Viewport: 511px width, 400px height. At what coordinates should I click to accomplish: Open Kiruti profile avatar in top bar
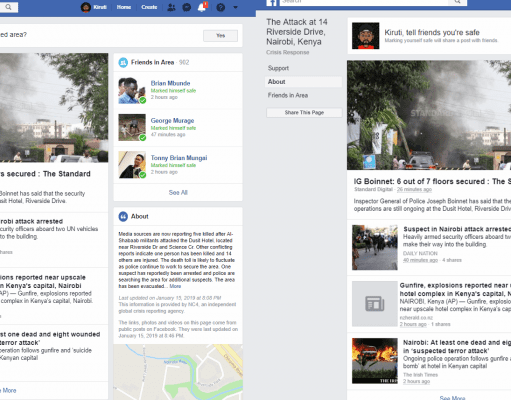point(86,7)
